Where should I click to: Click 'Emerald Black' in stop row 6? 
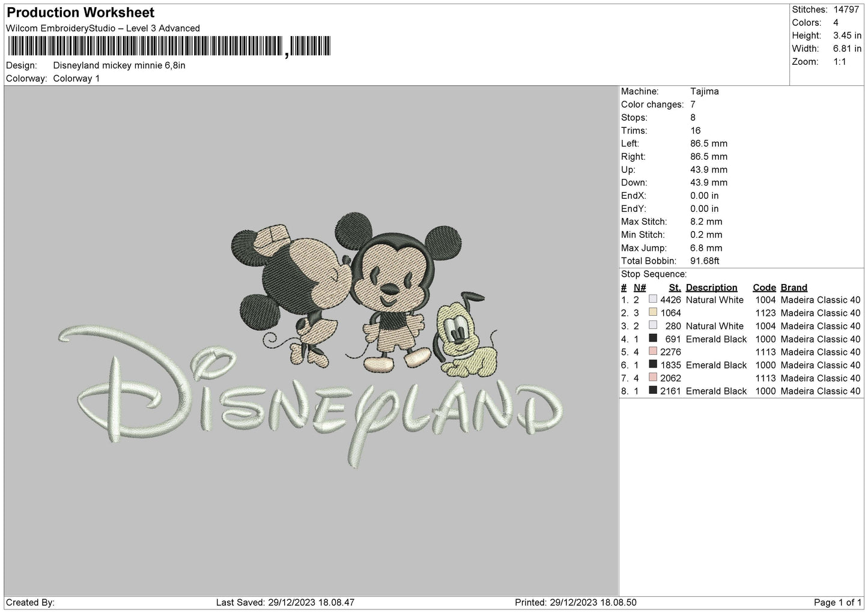pyautogui.click(x=716, y=365)
